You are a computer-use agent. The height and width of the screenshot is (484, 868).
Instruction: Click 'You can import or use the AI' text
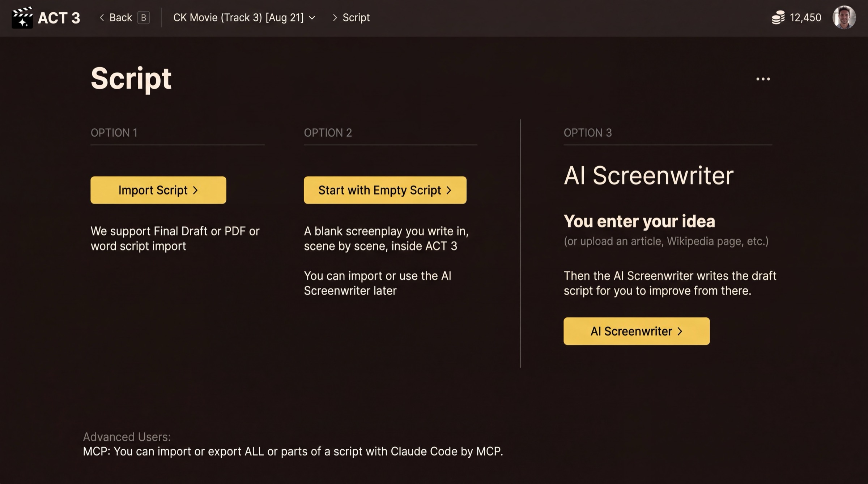(378, 283)
